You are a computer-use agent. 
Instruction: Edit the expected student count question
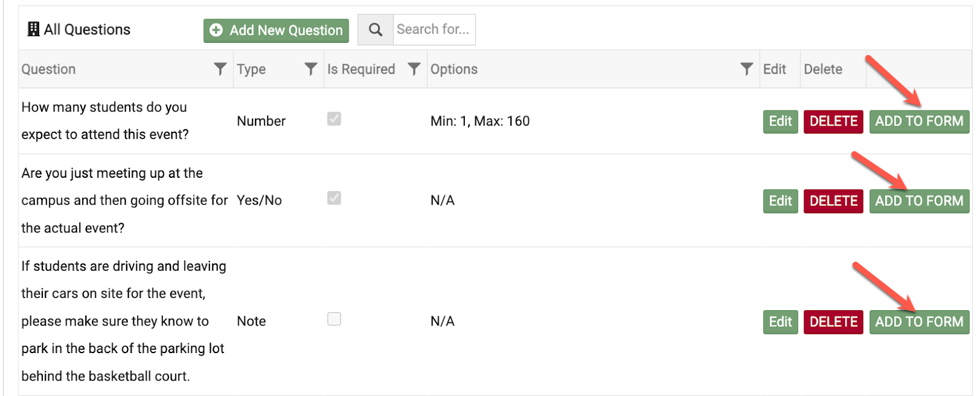pos(780,121)
